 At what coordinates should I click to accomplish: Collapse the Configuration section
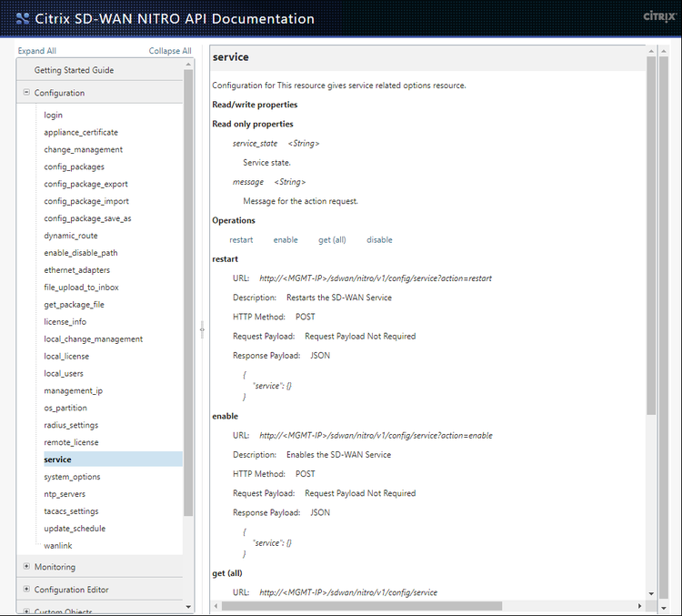click(26, 92)
